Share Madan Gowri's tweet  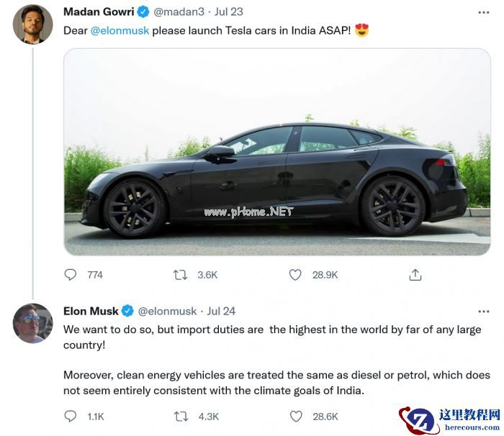coord(415,275)
